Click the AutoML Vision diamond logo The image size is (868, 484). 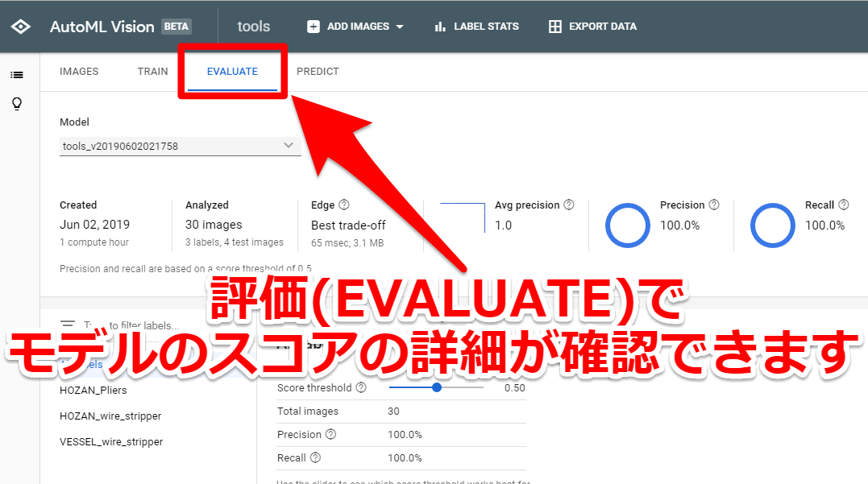click(20, 25)
